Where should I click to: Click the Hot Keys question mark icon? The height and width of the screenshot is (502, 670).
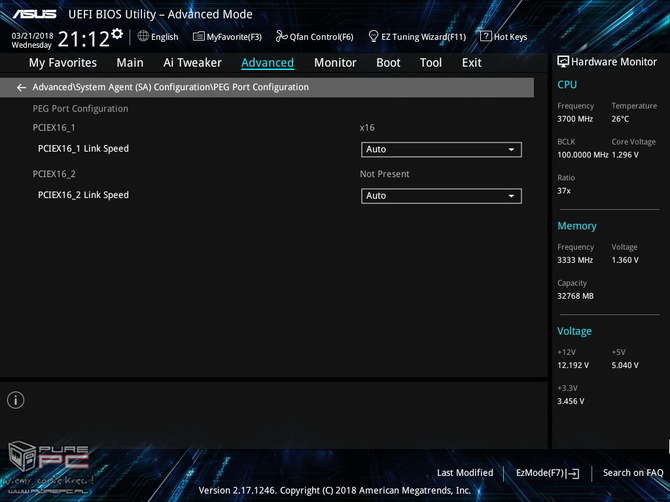coord(486,36)
